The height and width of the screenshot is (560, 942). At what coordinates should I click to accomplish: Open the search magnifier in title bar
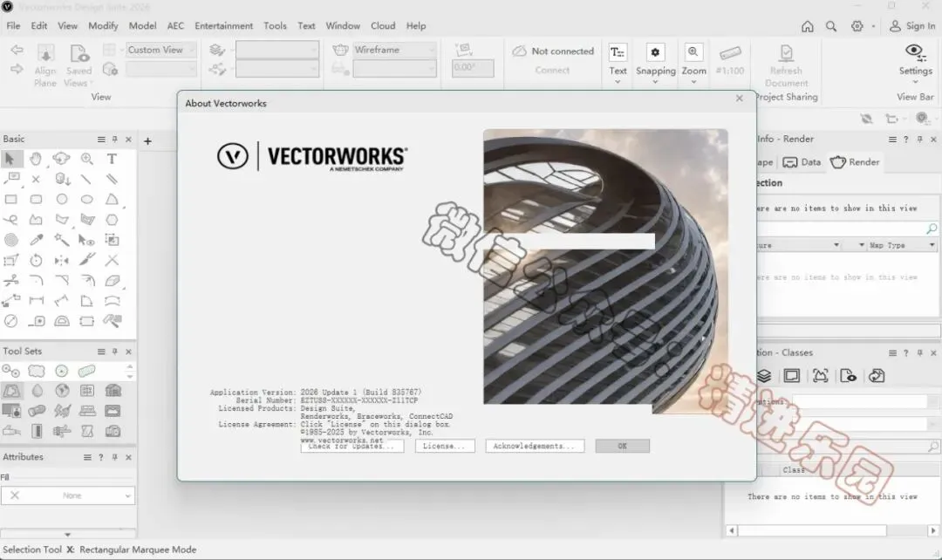pos(831,26)
